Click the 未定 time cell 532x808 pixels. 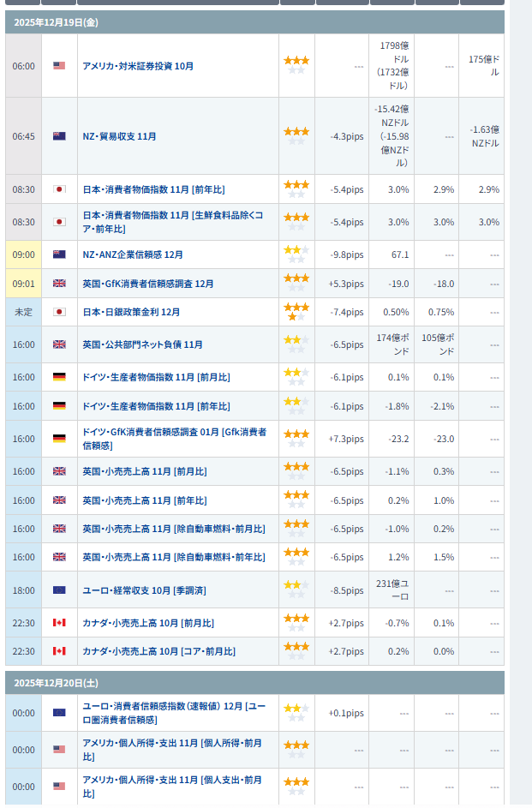tap(23, 312)
